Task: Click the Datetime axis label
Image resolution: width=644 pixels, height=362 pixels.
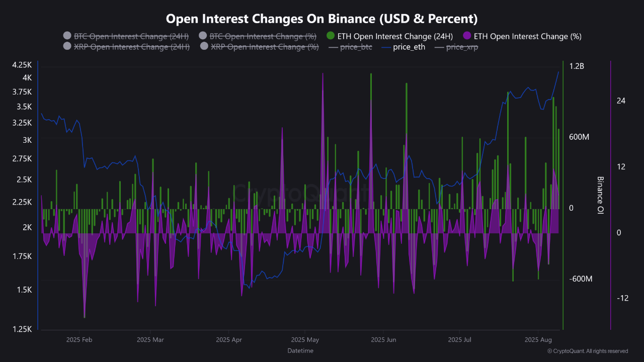Action: [300, 350]
